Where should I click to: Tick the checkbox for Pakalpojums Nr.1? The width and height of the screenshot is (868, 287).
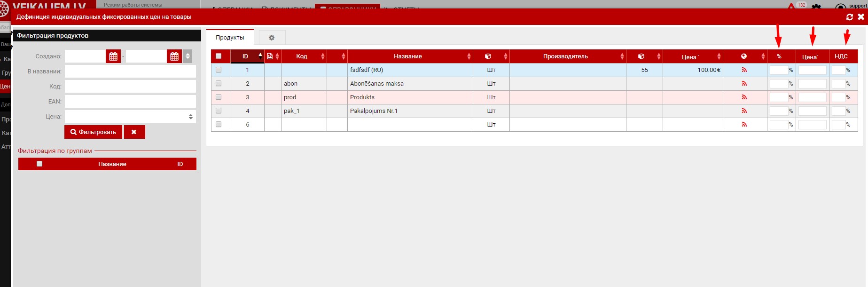click(219, 111)
